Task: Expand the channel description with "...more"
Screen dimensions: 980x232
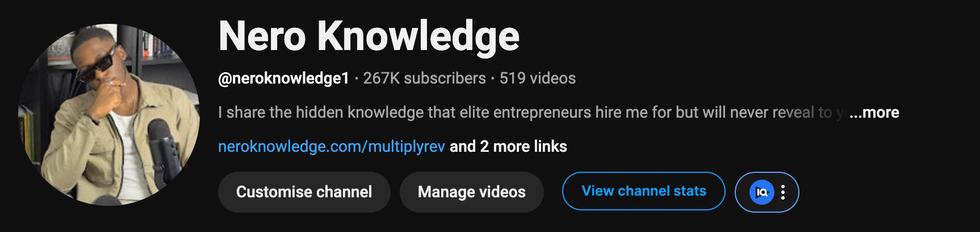Action: coord(874,113)
